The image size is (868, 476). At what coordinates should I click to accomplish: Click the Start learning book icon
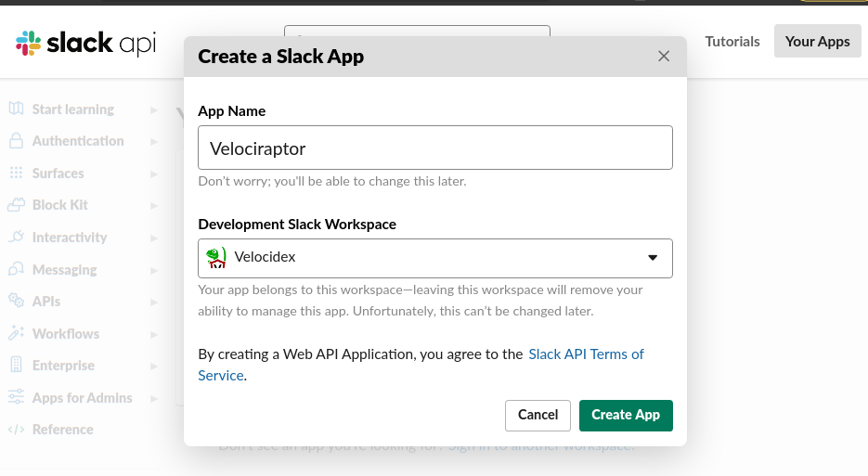tap(16, 109)
